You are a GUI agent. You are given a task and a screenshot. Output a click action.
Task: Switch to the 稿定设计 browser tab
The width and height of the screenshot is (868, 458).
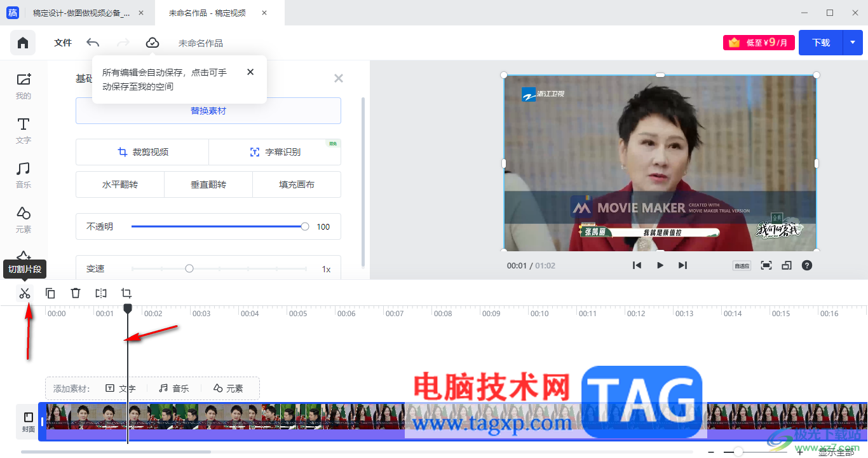coord(81,13)
